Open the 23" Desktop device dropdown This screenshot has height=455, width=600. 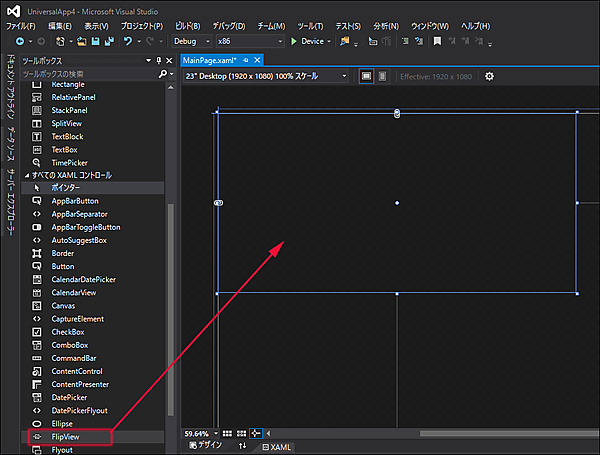[265, 76]
